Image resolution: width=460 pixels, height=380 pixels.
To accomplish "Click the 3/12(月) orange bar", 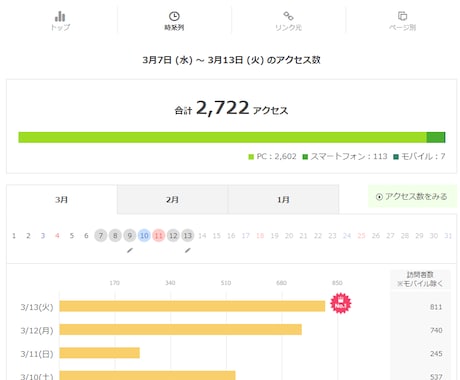I will [181, 330].
